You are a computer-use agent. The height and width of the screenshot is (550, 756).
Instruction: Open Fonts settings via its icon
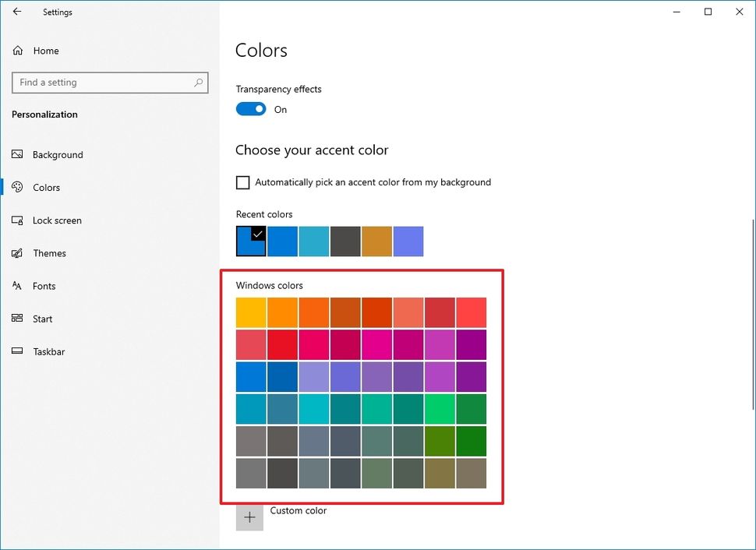(18, 286)
